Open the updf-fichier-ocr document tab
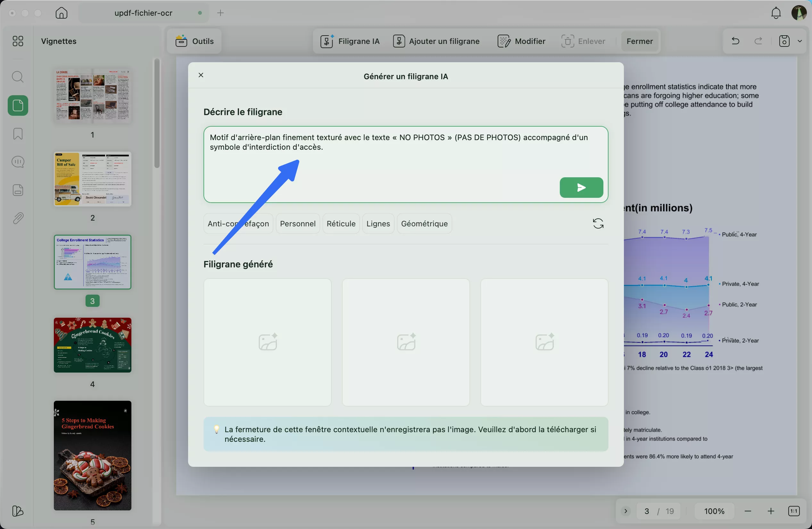Image resolution: width=812 pixels, height=529 pixels. [x=143, y=13]
